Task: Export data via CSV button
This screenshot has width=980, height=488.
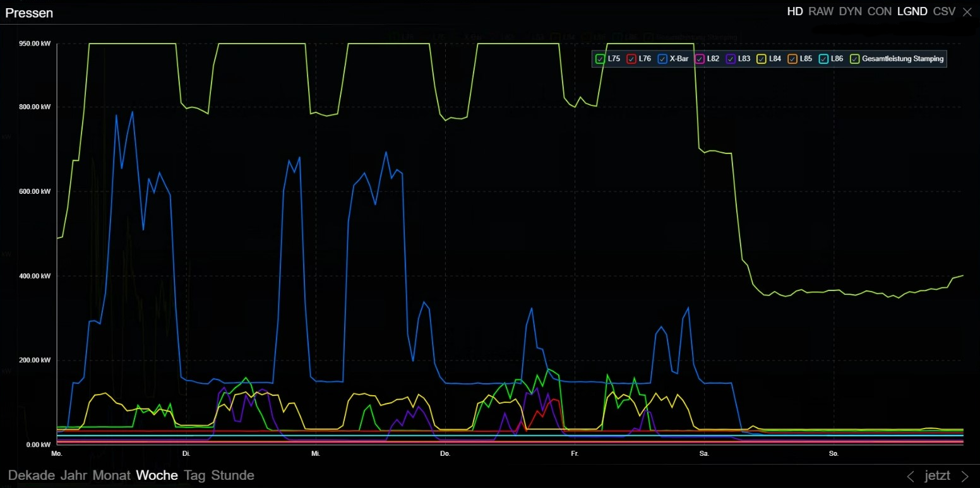Action: (x=944, y=11)
